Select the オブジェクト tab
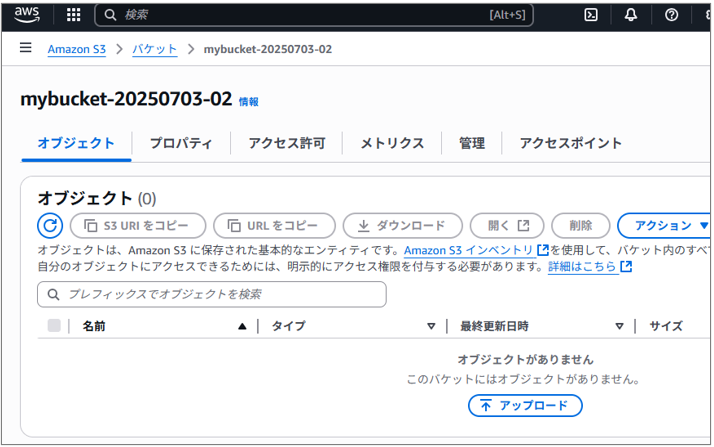The height and width of the screenshot is (447, 714). pyautogui.click(x=76, y=143)
